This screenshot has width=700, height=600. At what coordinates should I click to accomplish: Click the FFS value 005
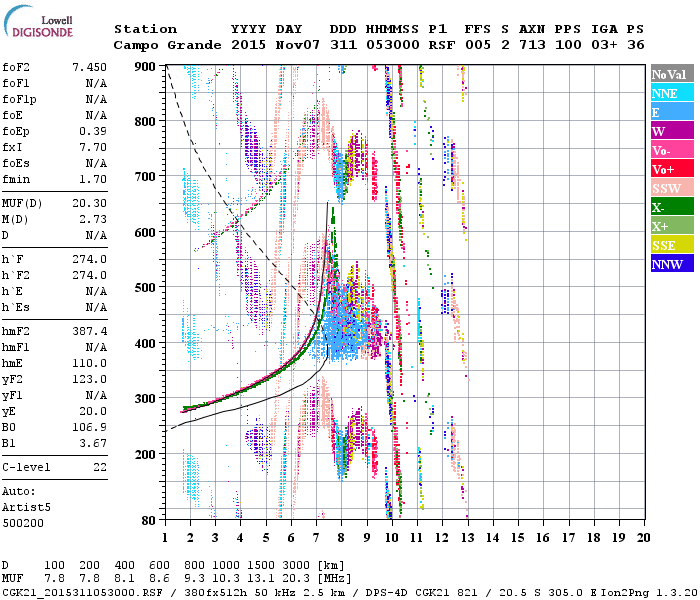478,45
